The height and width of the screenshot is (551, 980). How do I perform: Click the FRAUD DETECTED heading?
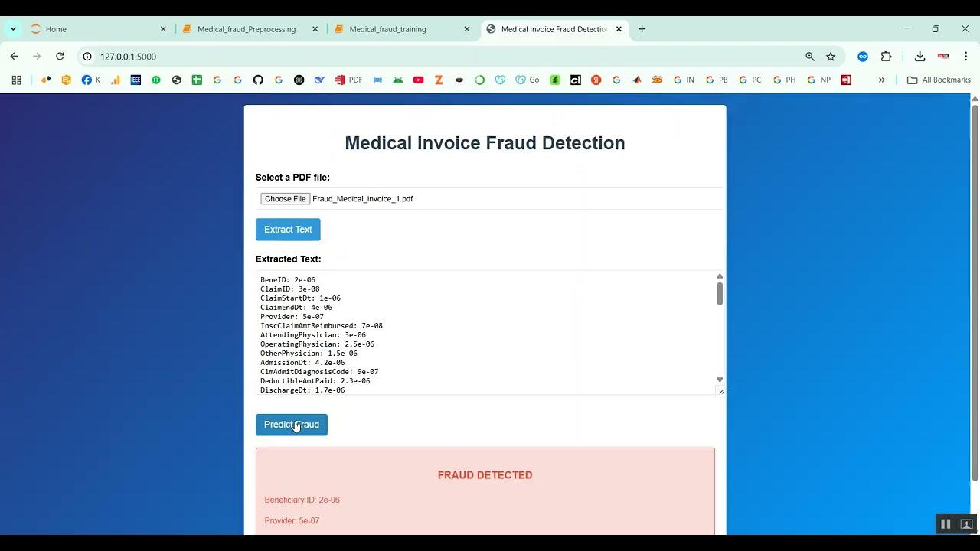click(x=485, y=475)
